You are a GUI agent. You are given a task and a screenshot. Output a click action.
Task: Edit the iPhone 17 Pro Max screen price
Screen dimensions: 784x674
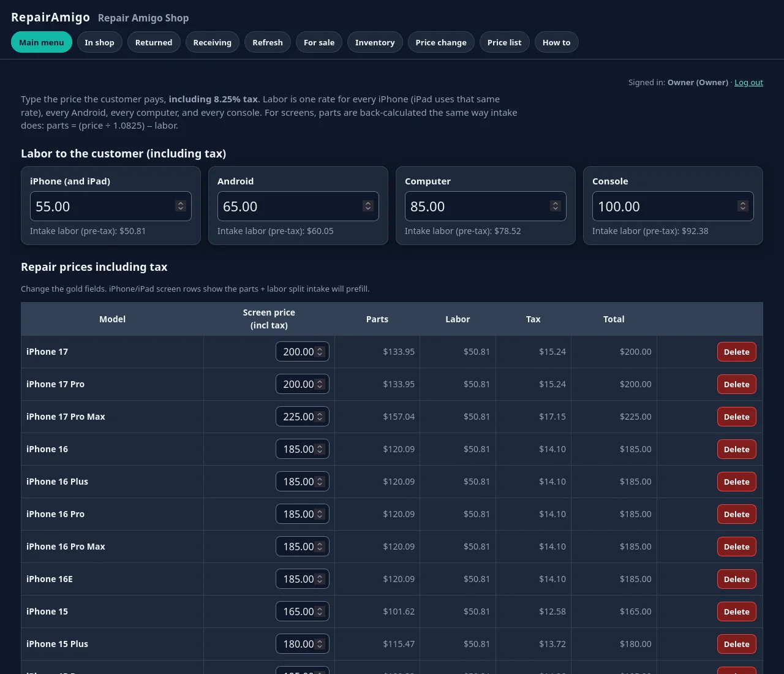pyautogui.click(x=303, y=417)
